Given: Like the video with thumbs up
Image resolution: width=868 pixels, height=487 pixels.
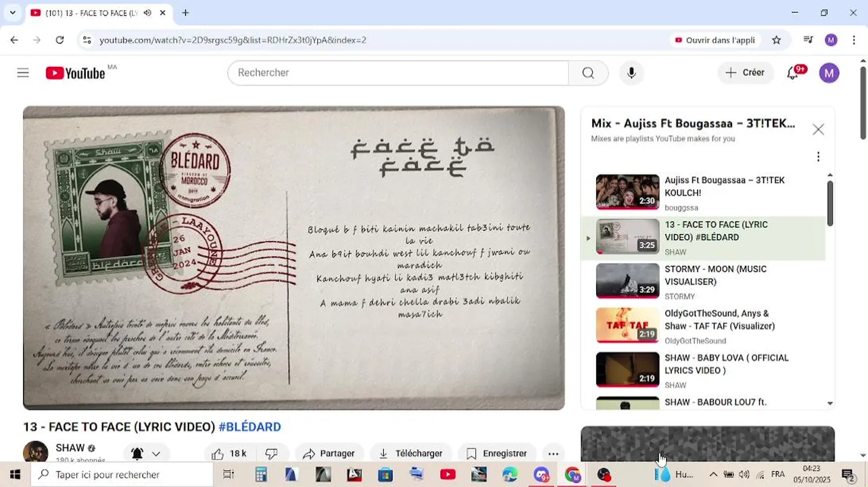Looking at the screenshot, I should 228,454.
